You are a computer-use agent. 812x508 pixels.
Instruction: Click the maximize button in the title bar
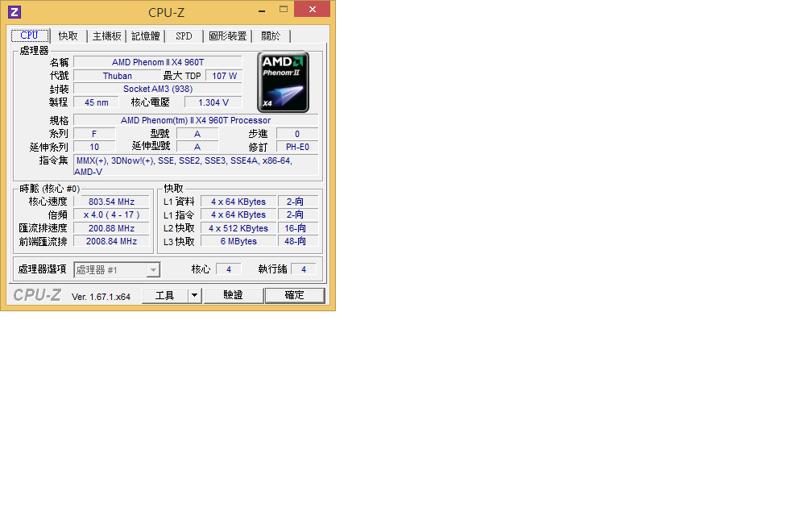pyautogui.click(x=284, y=10)
